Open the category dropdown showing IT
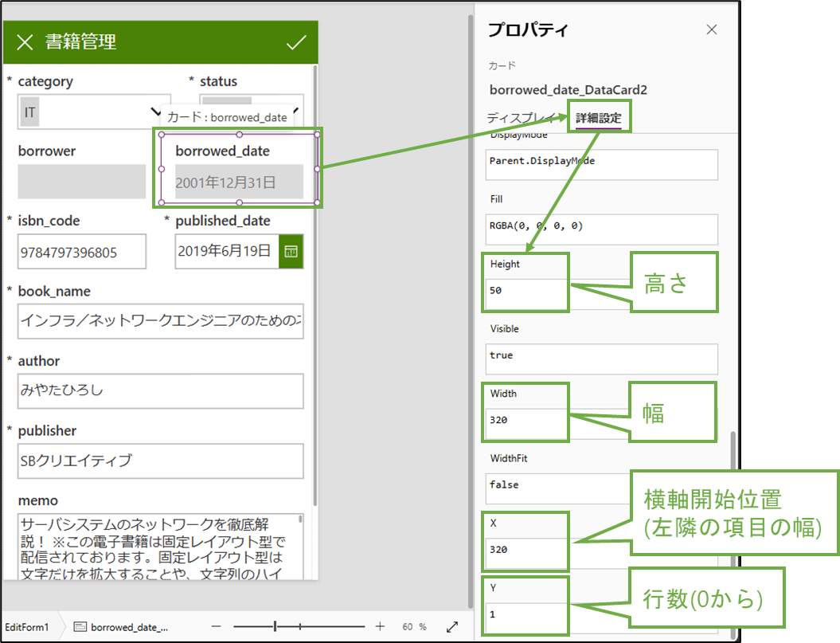Viewport: 840px width, 643px height. [x=94, y=112]
